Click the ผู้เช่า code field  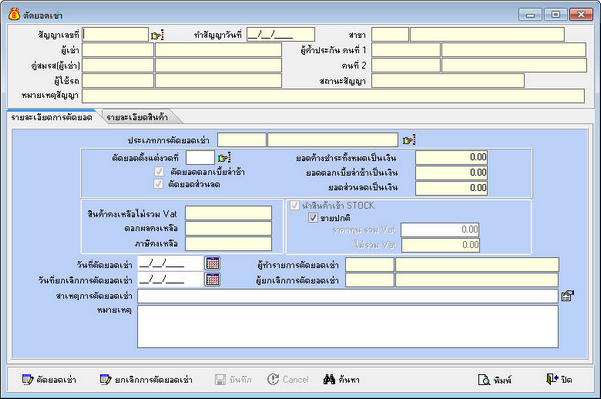point(118,50)
